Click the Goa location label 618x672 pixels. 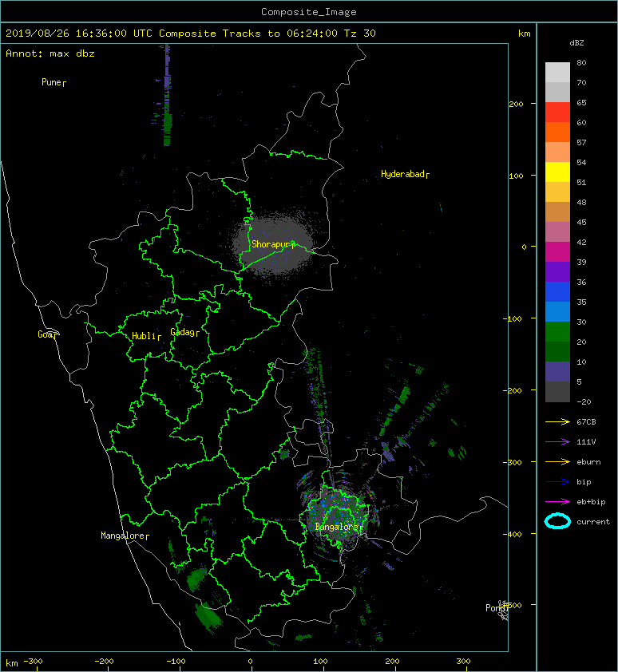pos(45,334)
